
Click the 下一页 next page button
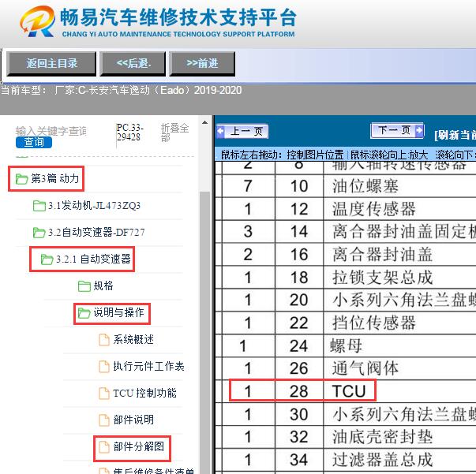397,130
